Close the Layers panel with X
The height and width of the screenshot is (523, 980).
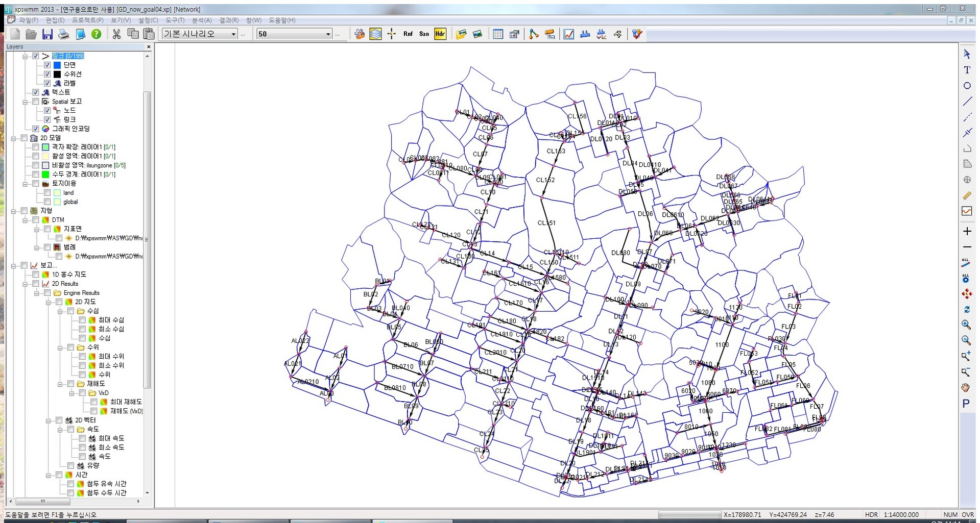pos(149,47)
